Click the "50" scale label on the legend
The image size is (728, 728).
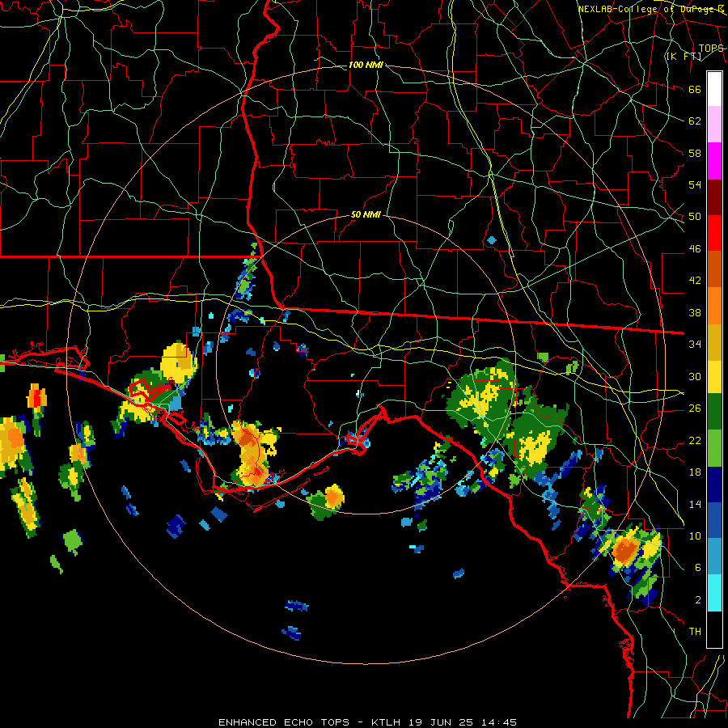[695, 216]
